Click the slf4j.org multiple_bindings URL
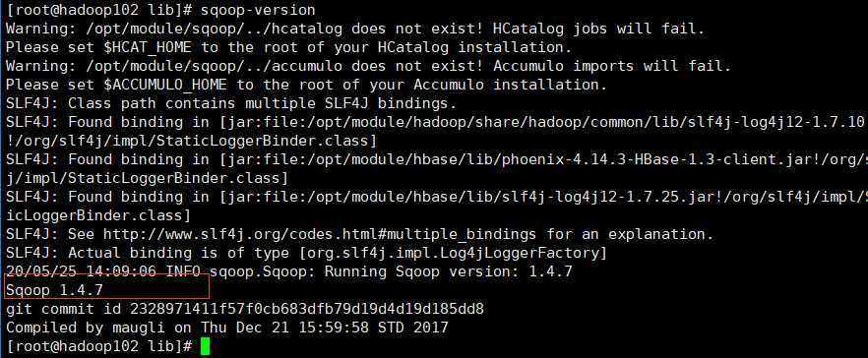 point(320,234)
